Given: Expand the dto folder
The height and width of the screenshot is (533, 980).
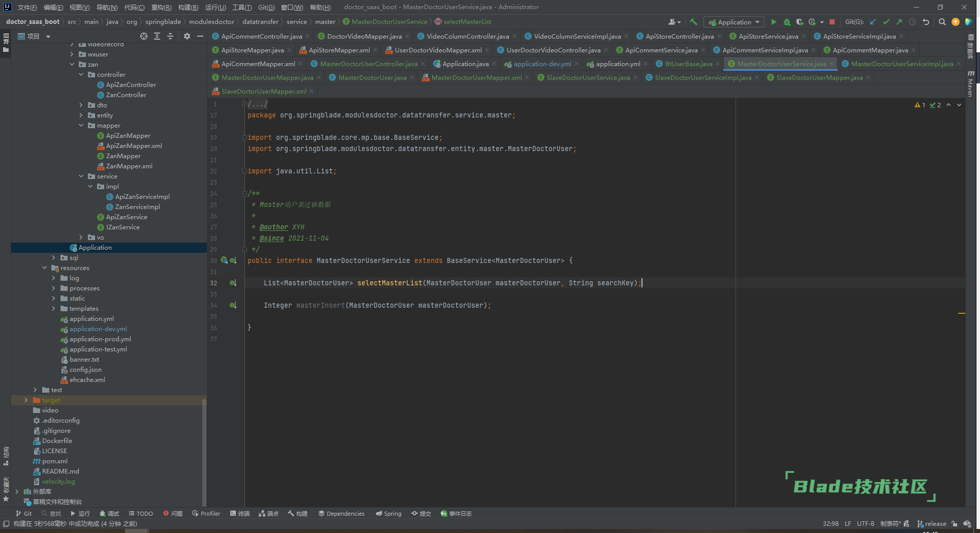Looking at the screenshot, I should point(81,105).
